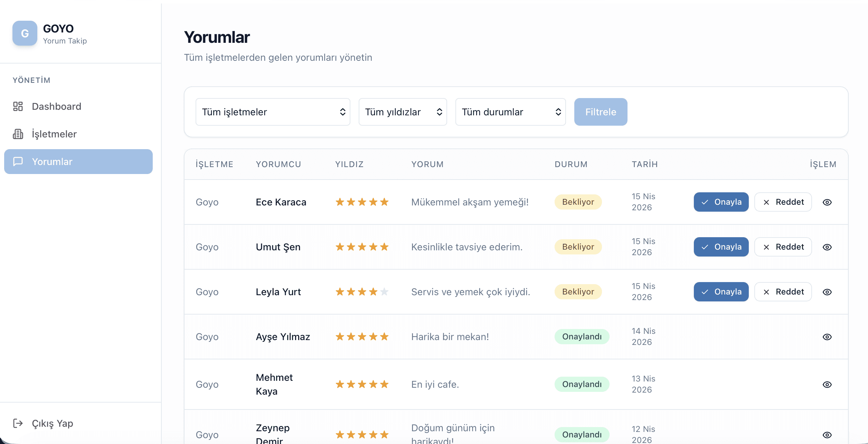
Task: Click the GOYO avatar icon
Action: pos(25,33)
